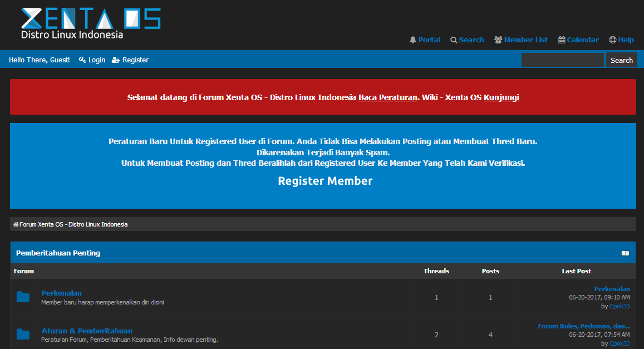644x349 pixels.
Task: Open breadcrumb Forum Xenta OS - Distro Linux Indonesia
Action: point(73,224)
